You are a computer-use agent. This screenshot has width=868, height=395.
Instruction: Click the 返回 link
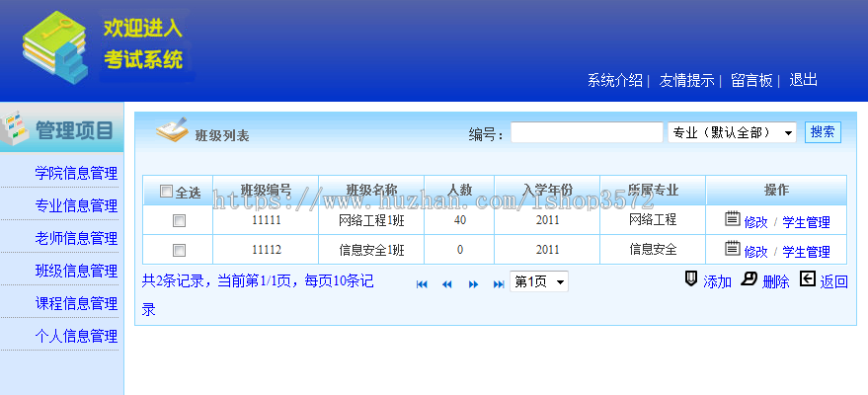[833, 281]
